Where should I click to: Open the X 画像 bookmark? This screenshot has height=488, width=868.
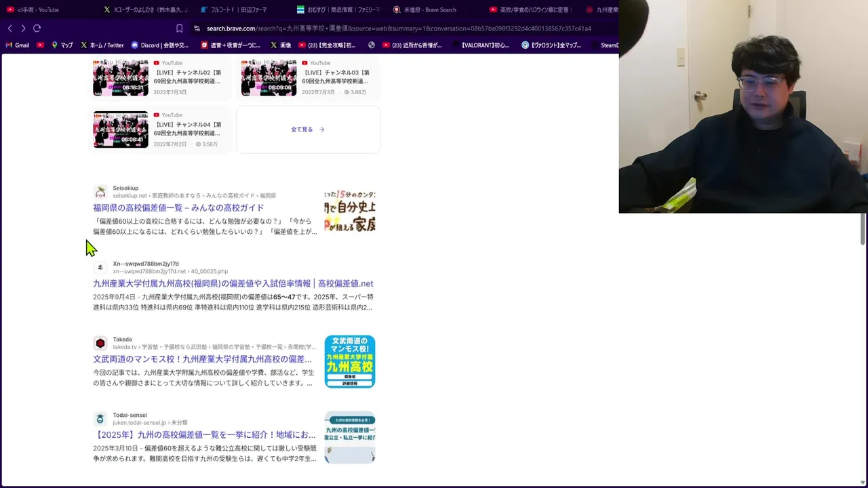tap(281, 45)
